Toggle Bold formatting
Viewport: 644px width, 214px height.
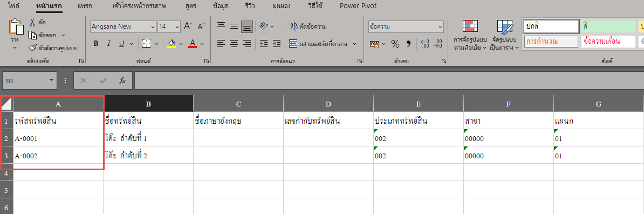pyautogui.click(x=95, y=44)
